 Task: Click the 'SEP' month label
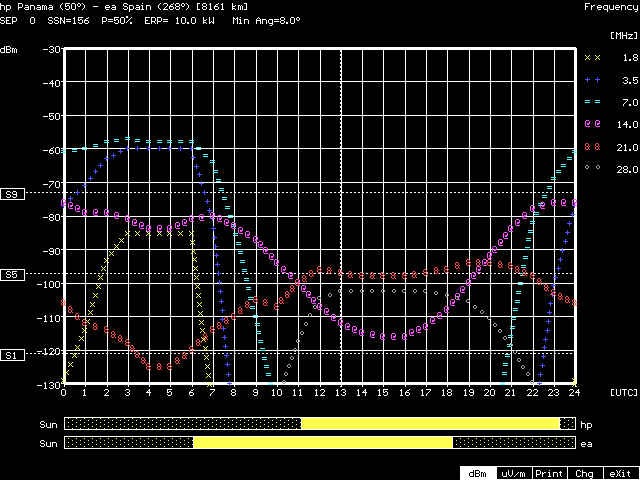click(9, 21)
